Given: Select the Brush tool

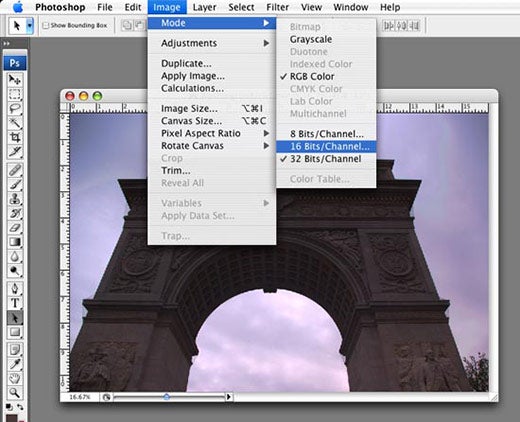Looking at the screenshot, I should click(x=15, y=184).
